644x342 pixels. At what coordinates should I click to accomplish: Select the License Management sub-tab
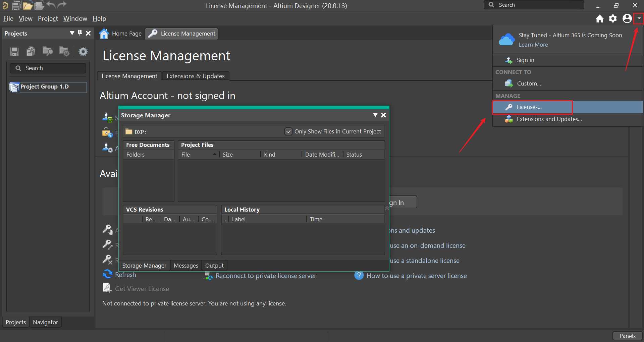click(129, 76)
